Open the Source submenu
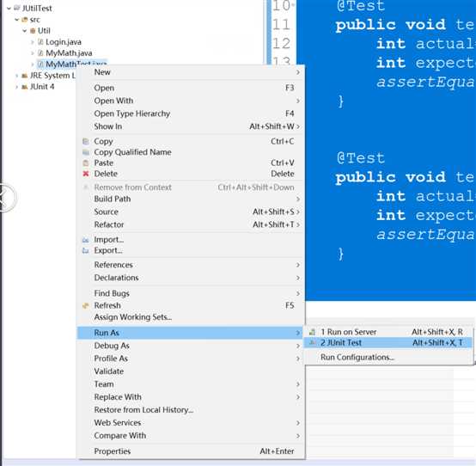 [x=191, y=212]
